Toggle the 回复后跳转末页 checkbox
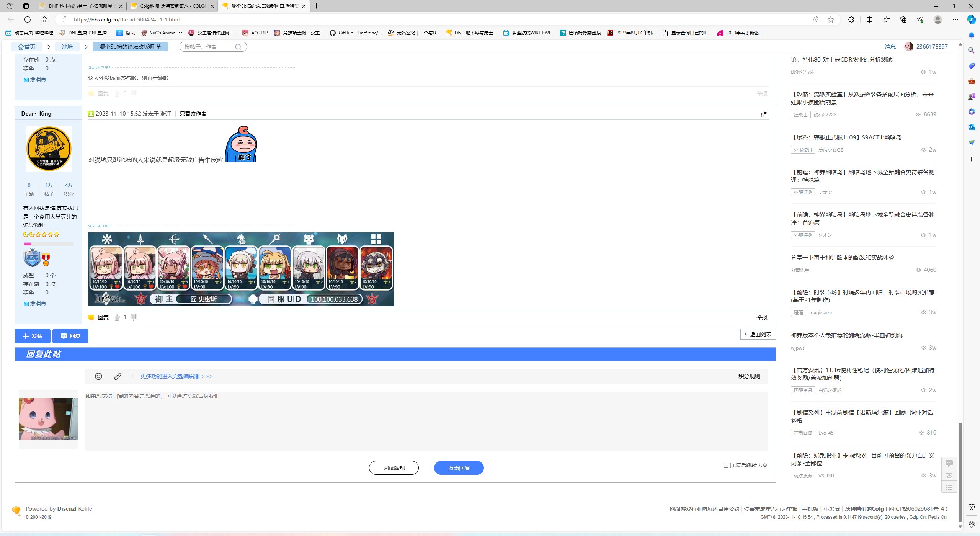This screenshot has height=536, width=980. coord(726,465)
